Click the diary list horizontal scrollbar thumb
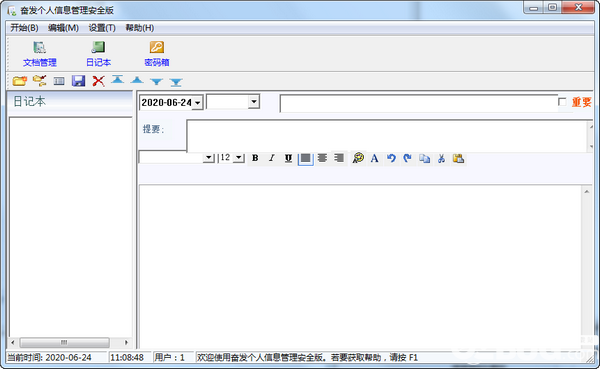Screen dimensions: 600x369 point(64,342)
